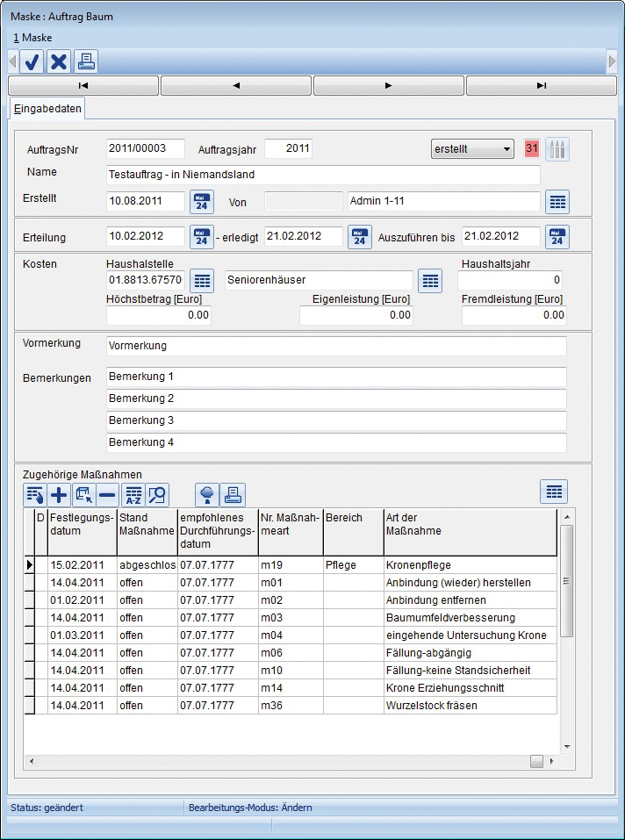Go to the first record navigation button

83,85
